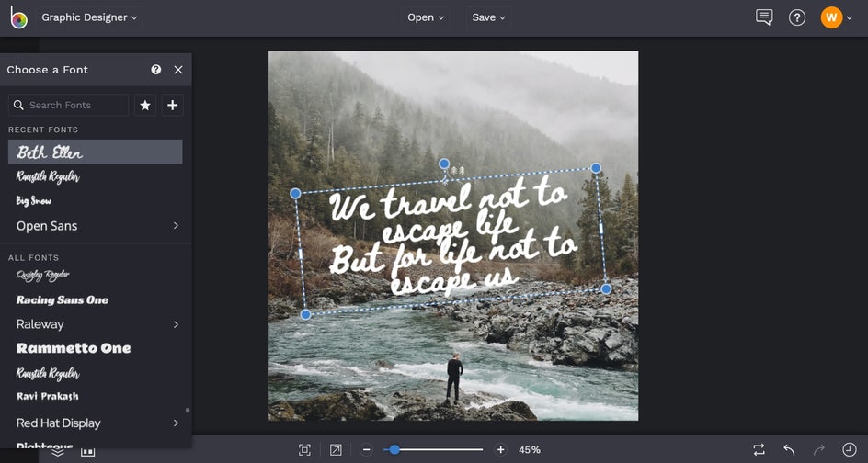Open the layers icon in bottom bar
The image size is (868, 463).
point(58,451)
